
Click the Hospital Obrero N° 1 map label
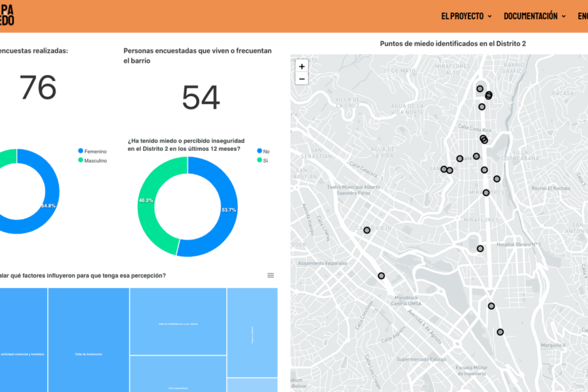tap(519, 244)
